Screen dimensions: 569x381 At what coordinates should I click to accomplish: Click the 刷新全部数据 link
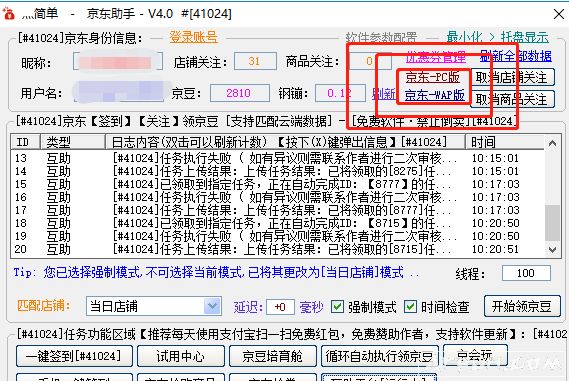(x=515, y=56)
